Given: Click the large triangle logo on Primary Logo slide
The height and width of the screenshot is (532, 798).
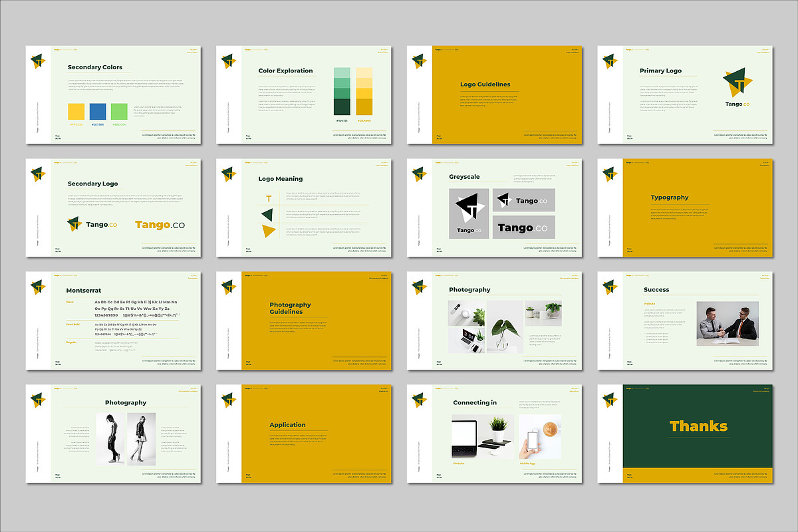Looking at the screenshot, I should (x=737, y=82).
